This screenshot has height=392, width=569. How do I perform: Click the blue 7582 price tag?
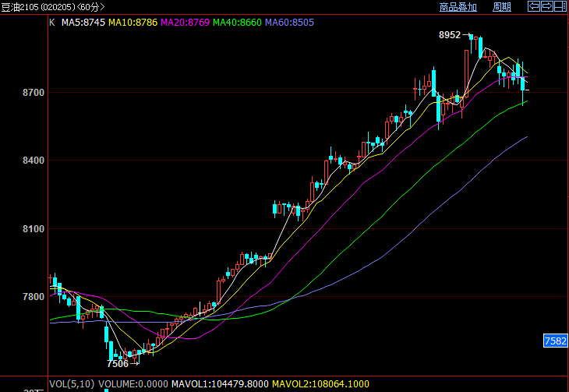click(x=556, y=341)
